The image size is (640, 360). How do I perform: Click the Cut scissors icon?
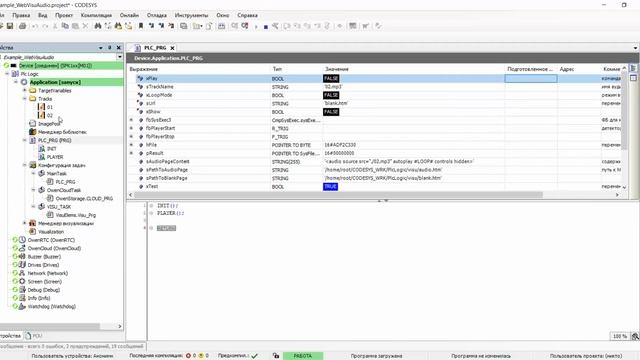[56, 26]
